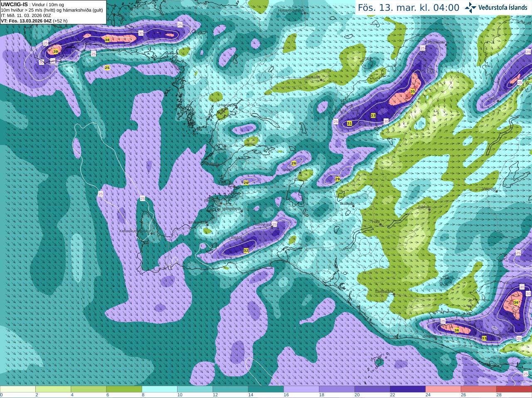Click the initialisation line IT: Mið. 11. 03. 2026 00Z
Image resolution: width=532 pixels, height=398 pixels.
[26, 15]
